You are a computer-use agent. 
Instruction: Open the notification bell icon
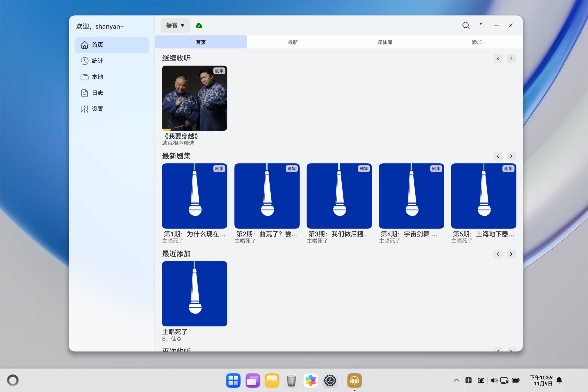(559, 380)
